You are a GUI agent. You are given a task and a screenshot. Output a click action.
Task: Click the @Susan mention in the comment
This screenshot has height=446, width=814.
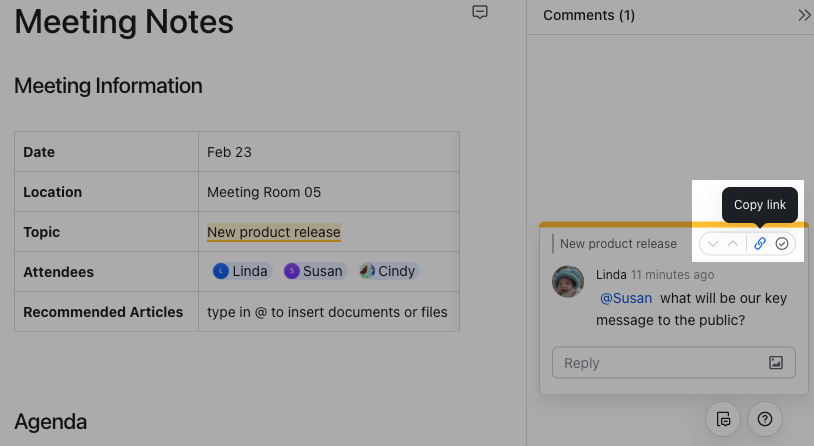pyautogui.click(x=626, y=298)
